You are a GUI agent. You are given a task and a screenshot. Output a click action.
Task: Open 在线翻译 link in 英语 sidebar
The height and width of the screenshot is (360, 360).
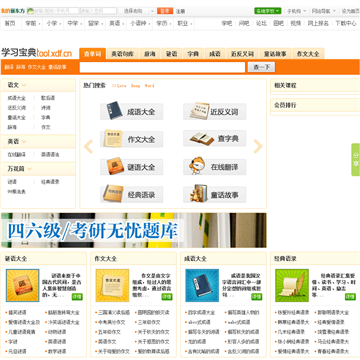(x=16, y=155)
